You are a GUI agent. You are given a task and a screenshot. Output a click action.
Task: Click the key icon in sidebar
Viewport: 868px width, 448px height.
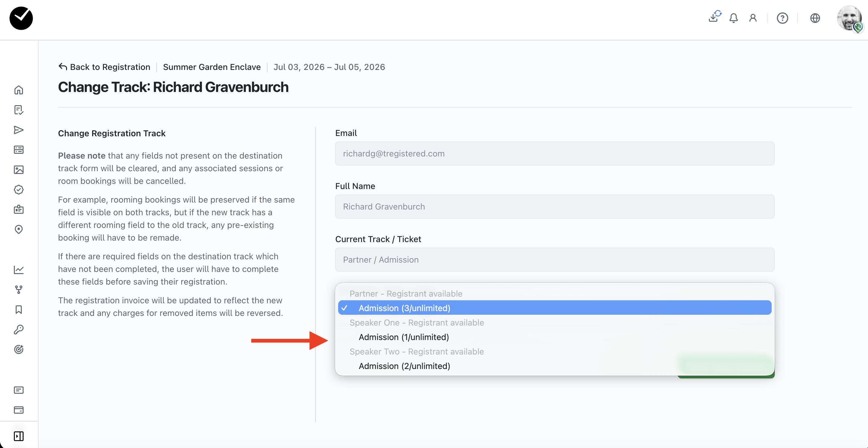click(x=18, y=330)
